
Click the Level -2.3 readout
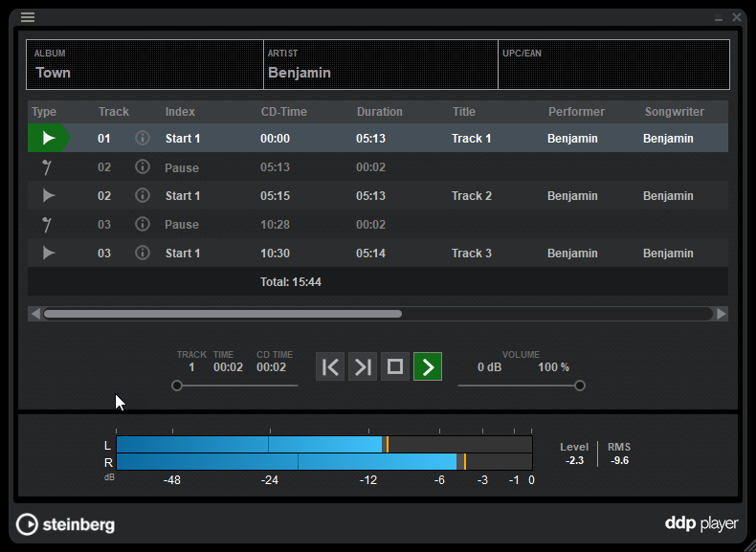[x=574, y=460]
